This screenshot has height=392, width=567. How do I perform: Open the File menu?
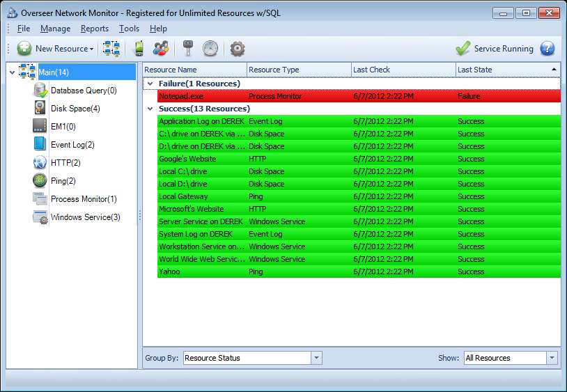tap(24, 29)
